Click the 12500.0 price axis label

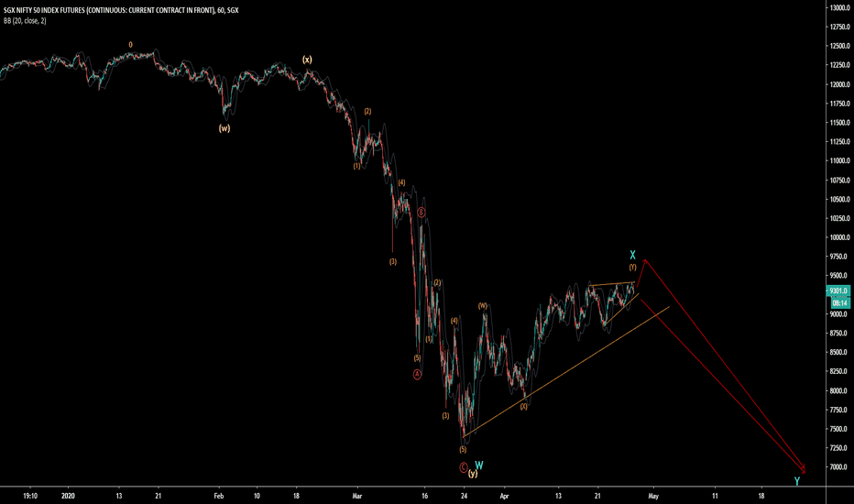841,46
